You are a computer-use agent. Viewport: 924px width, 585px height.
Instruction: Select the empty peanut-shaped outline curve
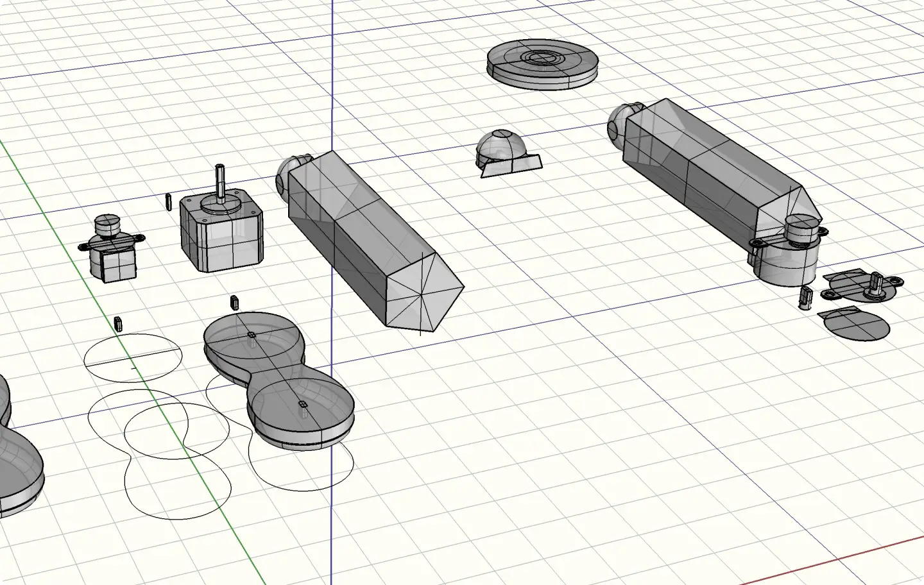click(159, 455)
